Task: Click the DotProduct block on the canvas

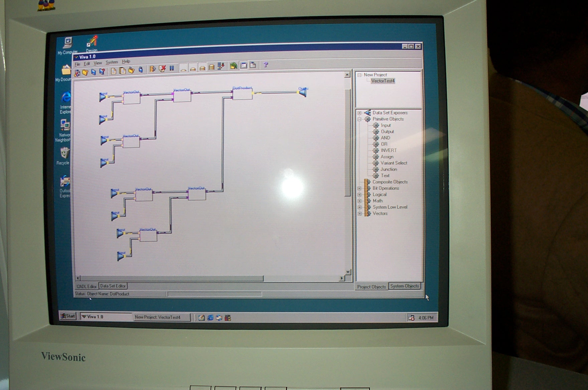Action: click(x=242, y=94)
